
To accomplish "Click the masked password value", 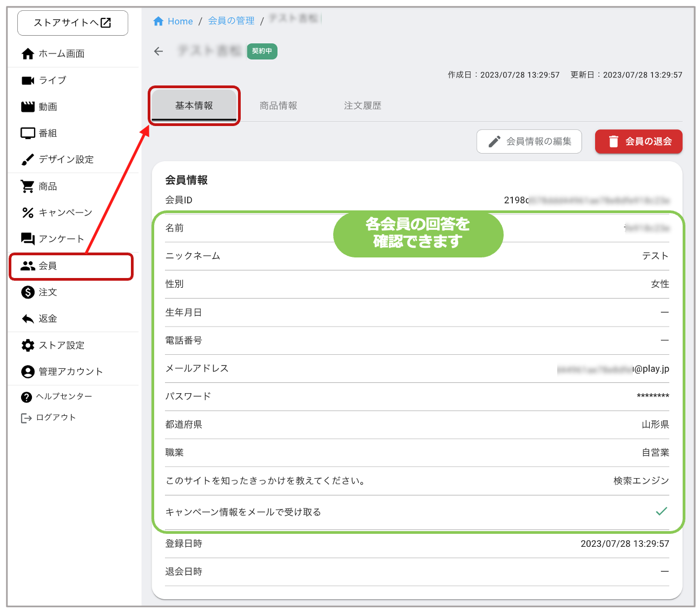I will [x=653, y=396].
